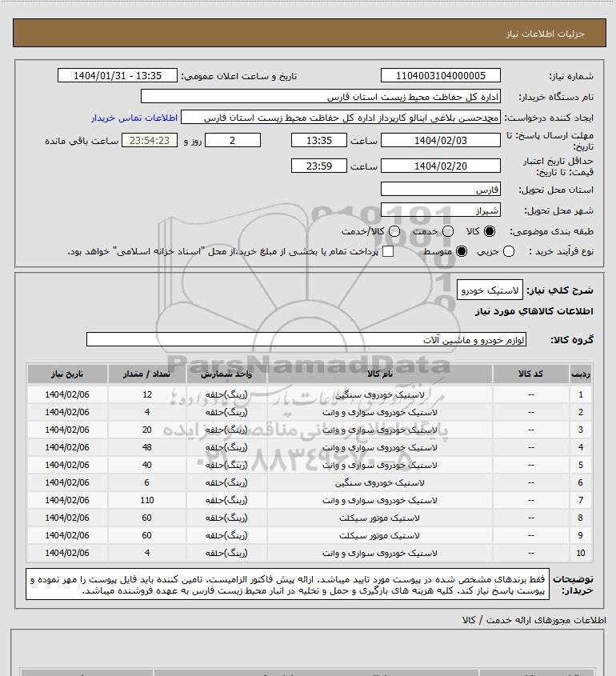Select the جزیی purchase type radio
Viewport: 616px width, 676px height.
point(509,251)
